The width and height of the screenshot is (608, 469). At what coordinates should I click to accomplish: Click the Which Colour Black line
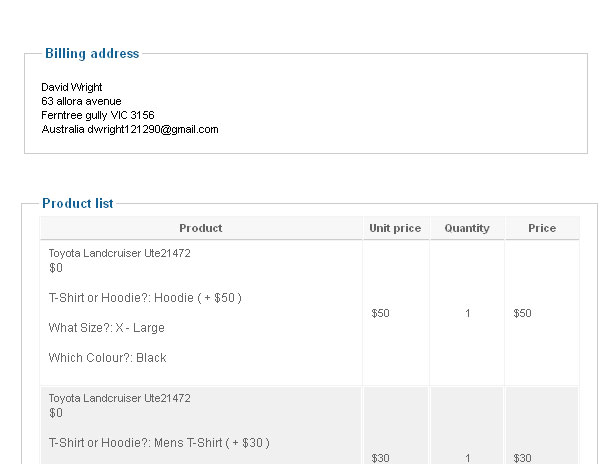coord(107,357)
